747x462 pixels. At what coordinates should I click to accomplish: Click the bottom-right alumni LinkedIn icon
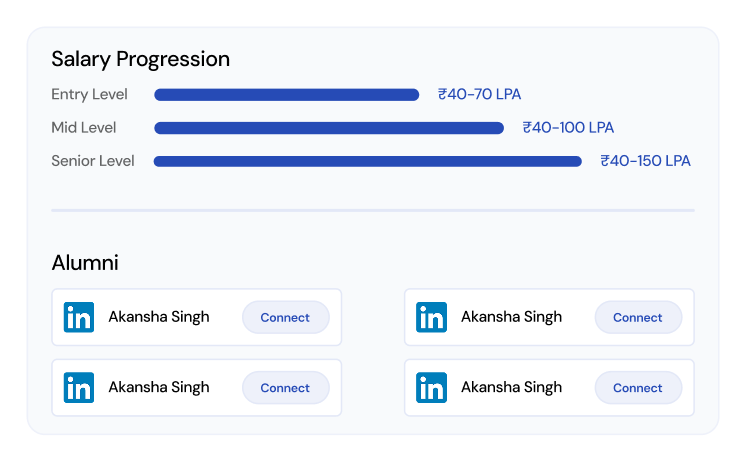(x=432, y=387)
